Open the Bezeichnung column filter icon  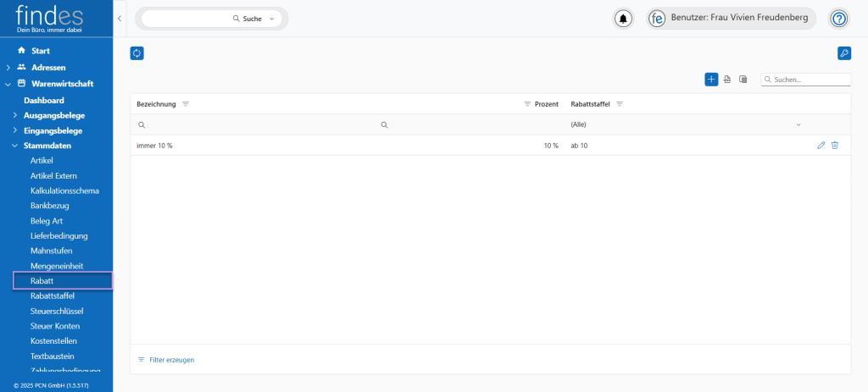click(x=186, y=104)
